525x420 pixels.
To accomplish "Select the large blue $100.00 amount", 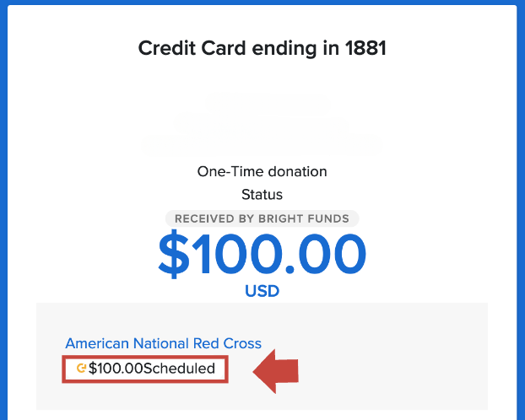I will pyautogui.click(x=262, y=255).
